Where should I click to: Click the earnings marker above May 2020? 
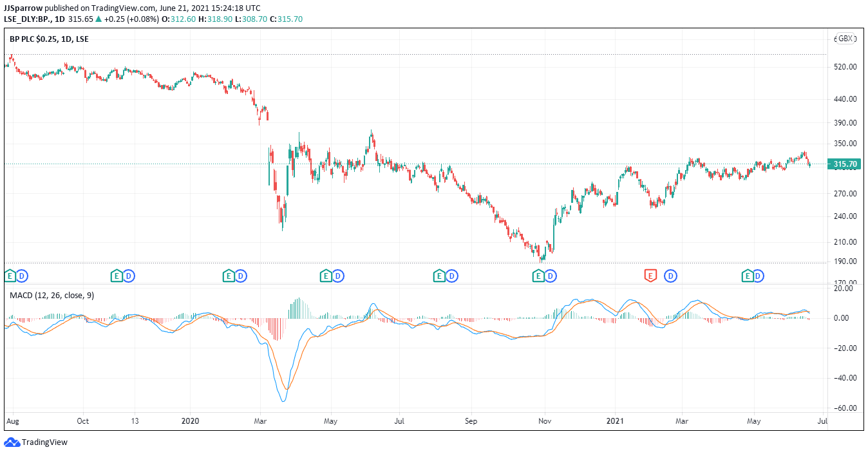click(326, 276)
